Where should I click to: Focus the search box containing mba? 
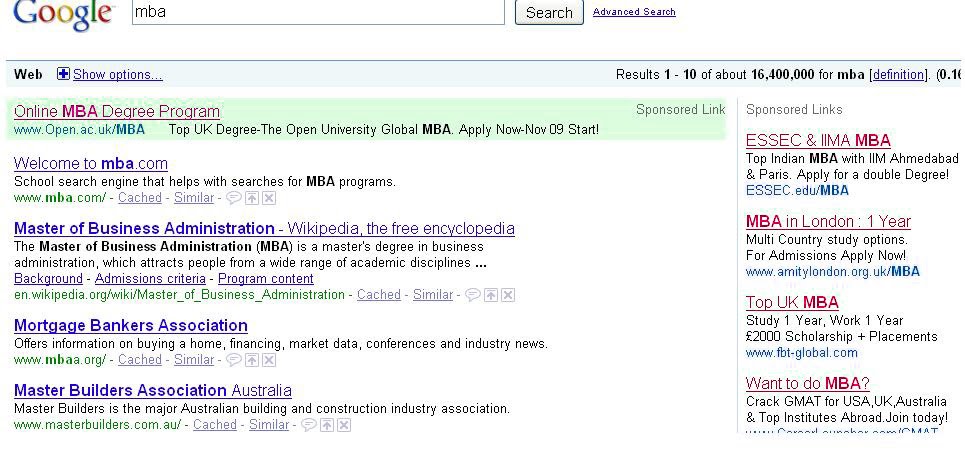click(x=318, y=12)
